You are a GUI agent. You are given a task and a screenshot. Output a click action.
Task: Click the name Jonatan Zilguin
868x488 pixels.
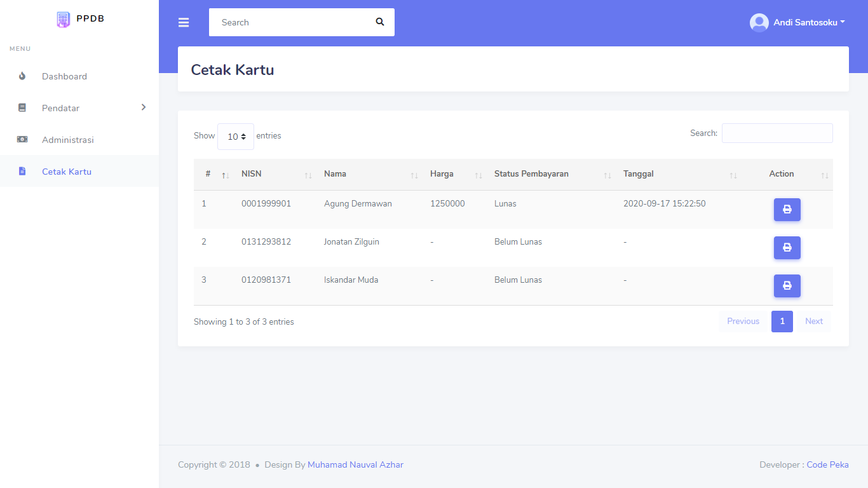(x=351, y=242)
